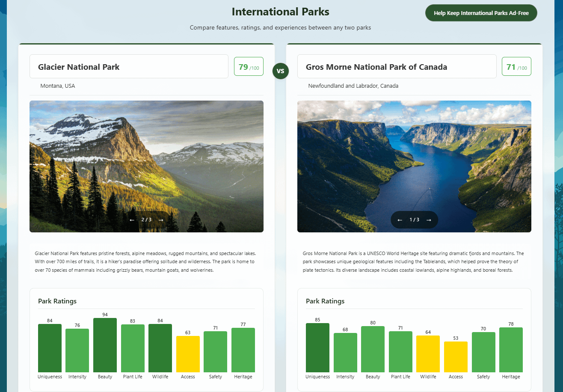Click the previous-image arrow on Glacier carousel
The width and height of the screenshot is (563, 392).
132,220
